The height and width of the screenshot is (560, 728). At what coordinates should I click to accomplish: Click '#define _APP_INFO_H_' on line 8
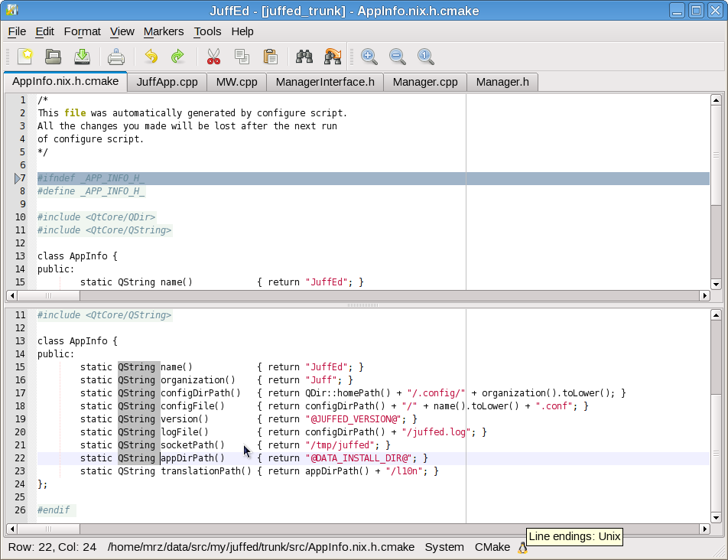pyautogui.click(x=91, y=191)
